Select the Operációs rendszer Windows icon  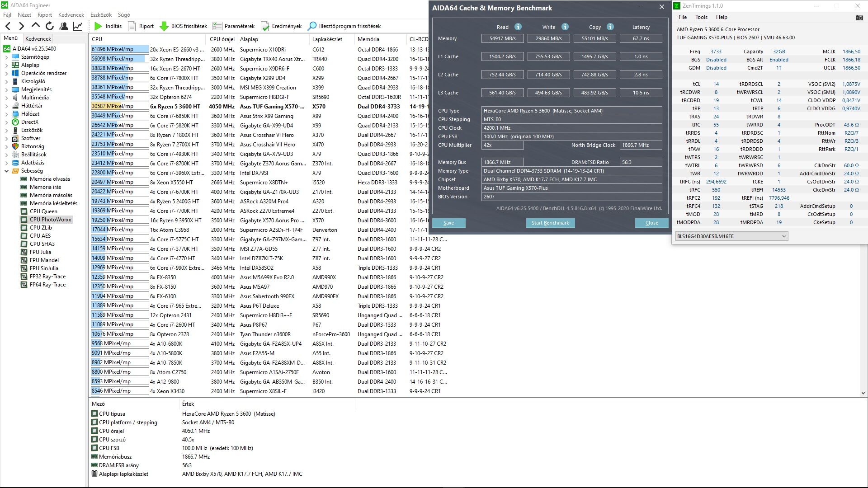(15, 73)
